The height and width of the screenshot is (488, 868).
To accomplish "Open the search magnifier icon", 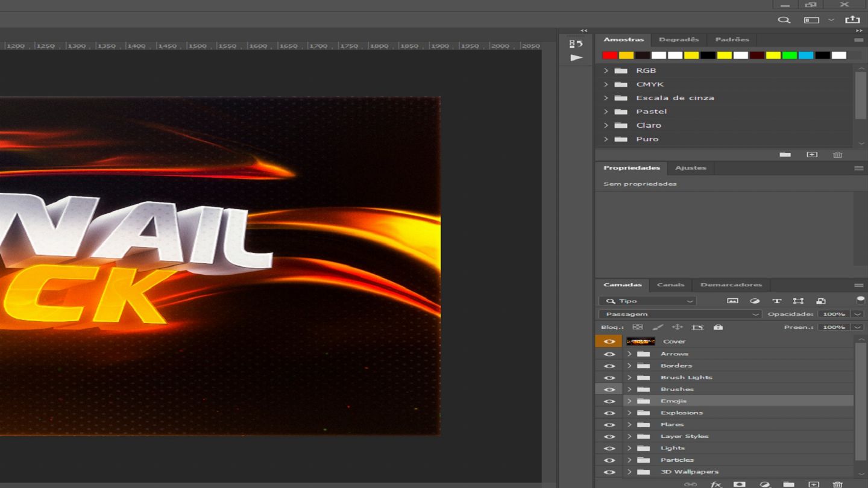I will click(784, 20).
